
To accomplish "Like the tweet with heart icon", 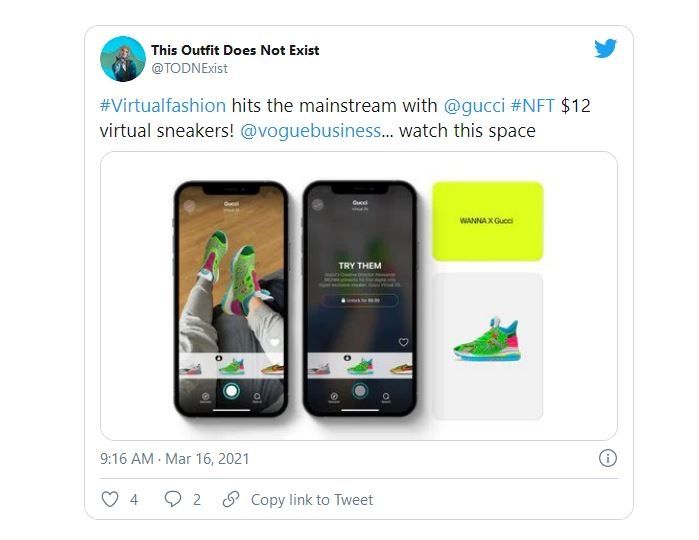I will coord(110,499).
